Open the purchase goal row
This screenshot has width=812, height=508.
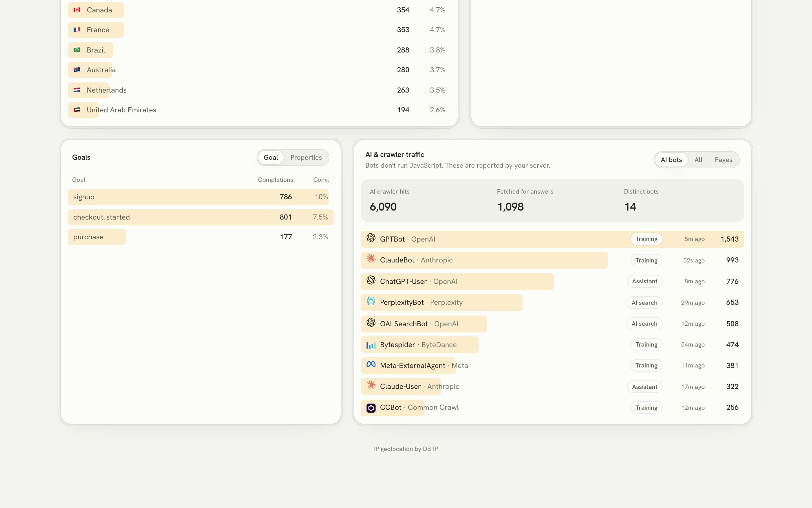201,237
